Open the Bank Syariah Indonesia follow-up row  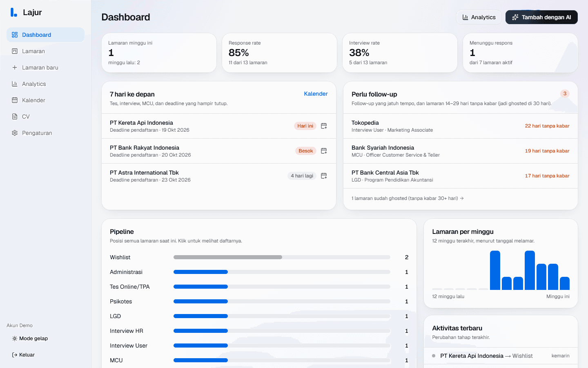(x=460, y=151)
